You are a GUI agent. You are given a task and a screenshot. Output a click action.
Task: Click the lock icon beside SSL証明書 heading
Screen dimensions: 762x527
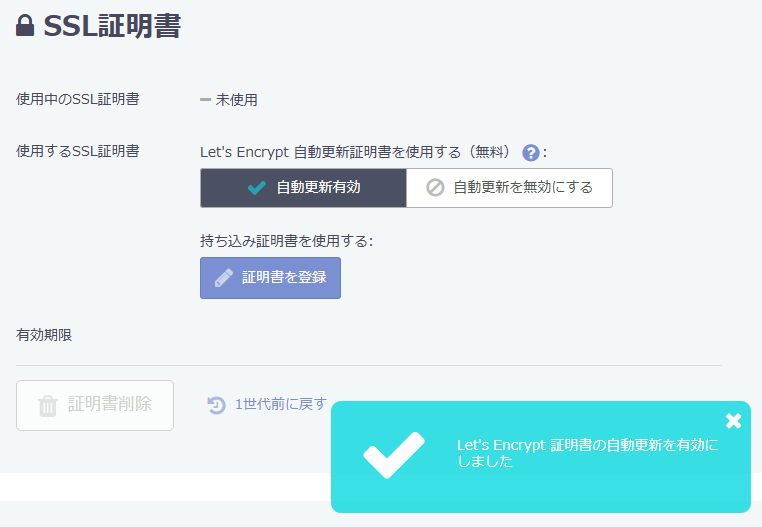[25, 27]
